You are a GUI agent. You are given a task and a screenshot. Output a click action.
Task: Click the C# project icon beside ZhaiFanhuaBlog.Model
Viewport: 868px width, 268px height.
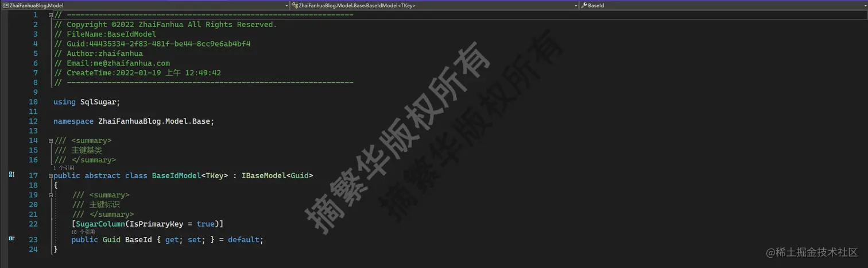click(x=5, y=5)
